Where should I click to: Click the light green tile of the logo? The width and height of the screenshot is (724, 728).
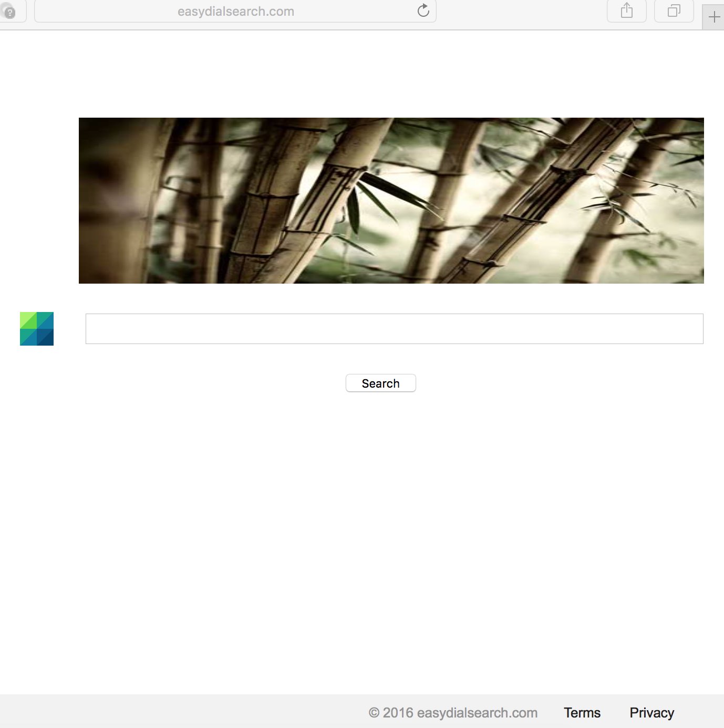point(28,320)
